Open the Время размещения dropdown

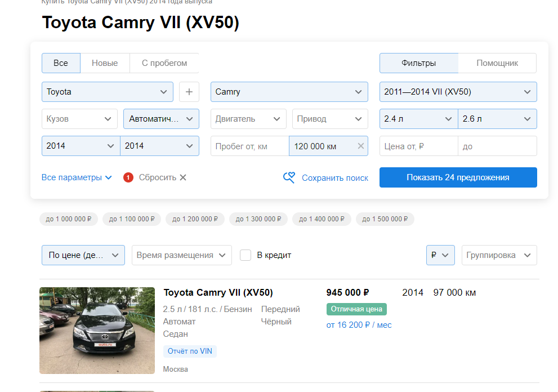click(182, 255)
